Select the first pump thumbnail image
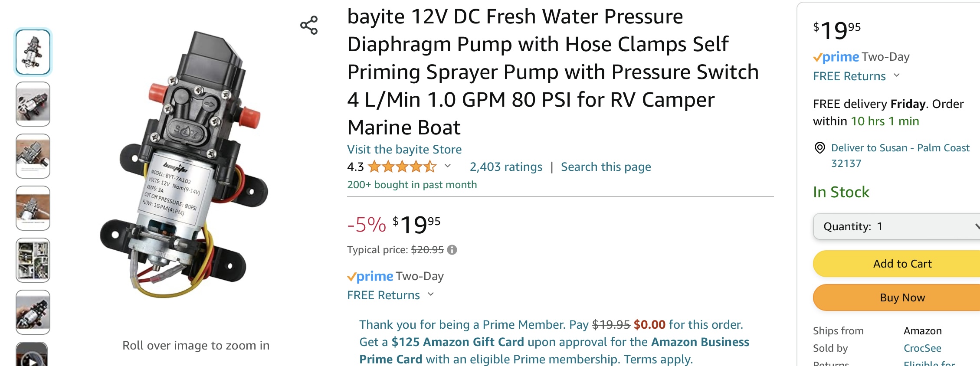The height and width of the screenshot is (366, 980). click(33, 52)
